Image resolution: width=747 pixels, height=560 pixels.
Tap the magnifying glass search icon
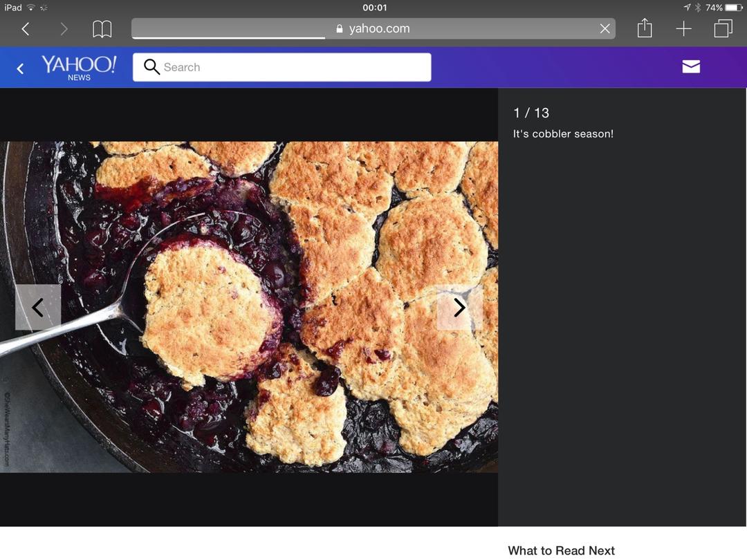tap(151, 67)
